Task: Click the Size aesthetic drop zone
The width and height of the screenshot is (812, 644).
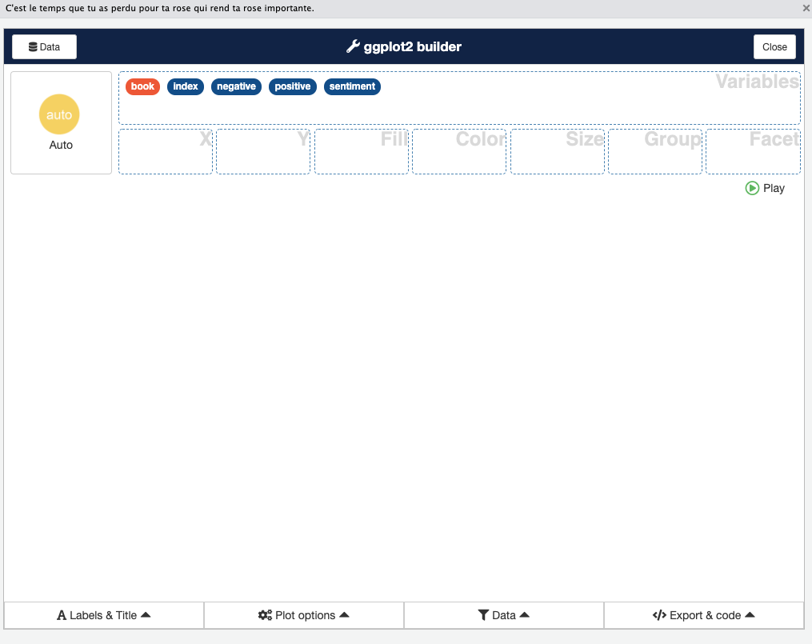Action: (x=558, y=152)
